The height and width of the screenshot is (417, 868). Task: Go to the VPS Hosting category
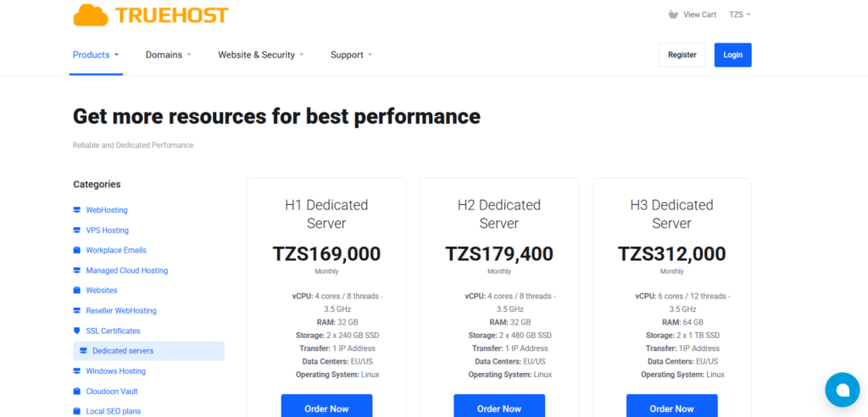pyautogui.click(x=108, y=230)
